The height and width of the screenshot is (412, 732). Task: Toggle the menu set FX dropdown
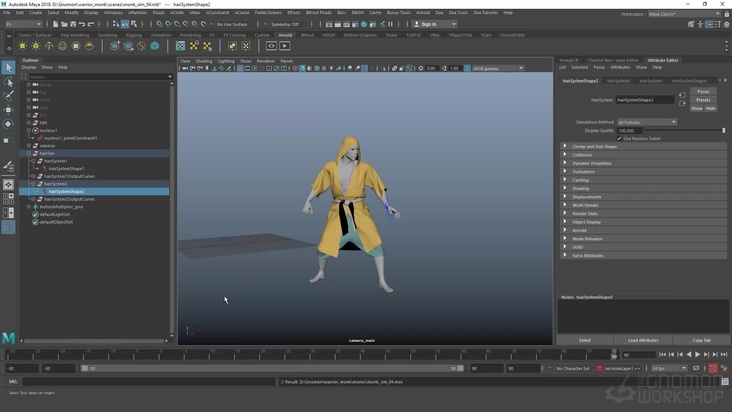[23, 24]
